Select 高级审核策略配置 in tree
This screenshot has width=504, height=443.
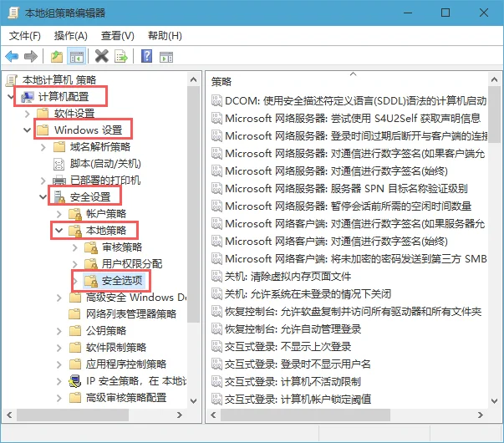pos(126,398)
